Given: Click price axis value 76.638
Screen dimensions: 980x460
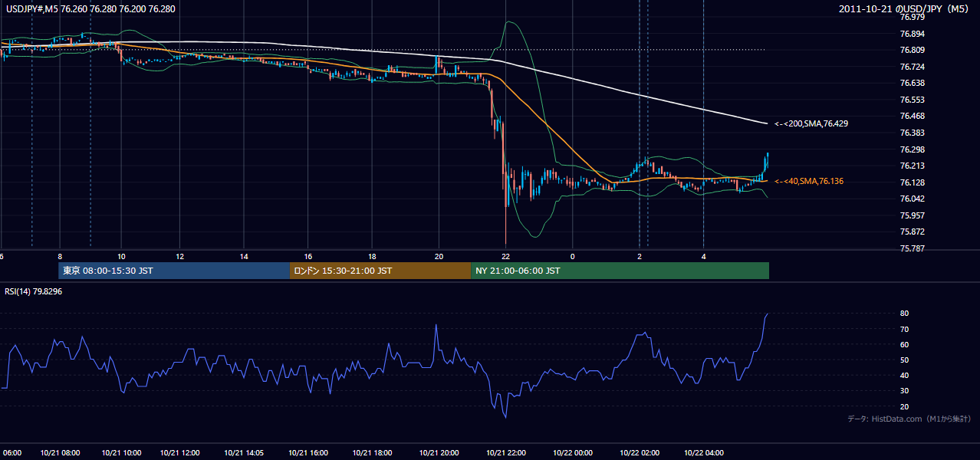Looking at the screenshot, I should pyautogui.click(x=911, y=83).
